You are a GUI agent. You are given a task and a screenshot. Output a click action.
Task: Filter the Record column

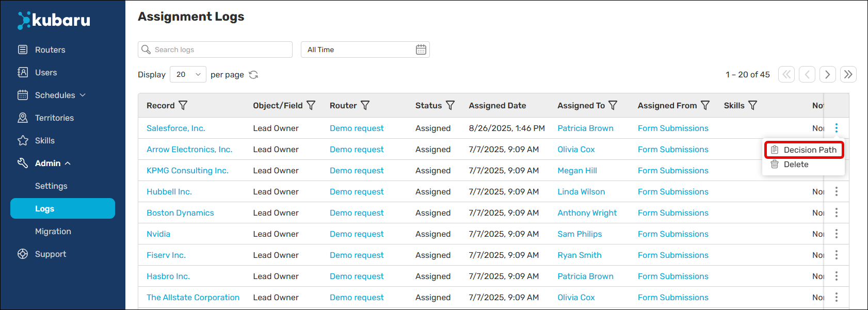183,105
